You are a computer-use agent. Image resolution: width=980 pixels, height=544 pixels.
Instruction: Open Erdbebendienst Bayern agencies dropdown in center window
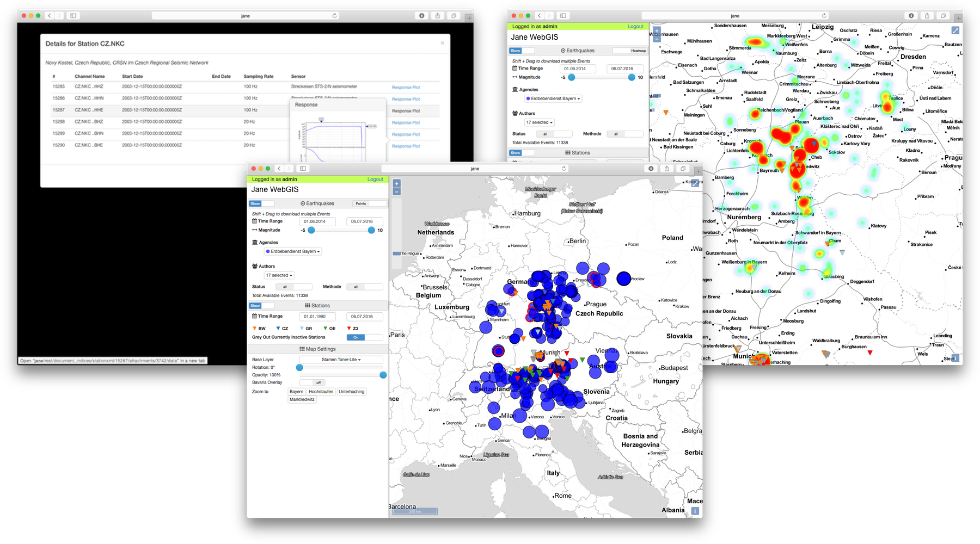click(x=293, y=251)
